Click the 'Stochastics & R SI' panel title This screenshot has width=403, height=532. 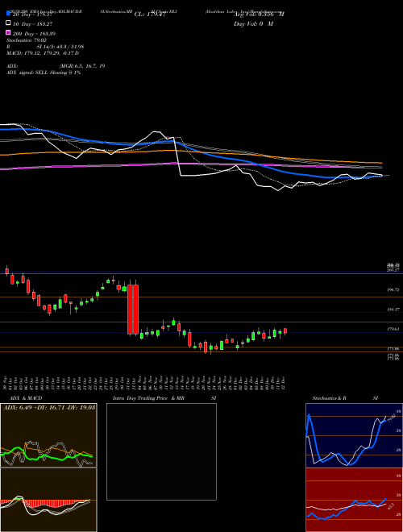point(345,398)
